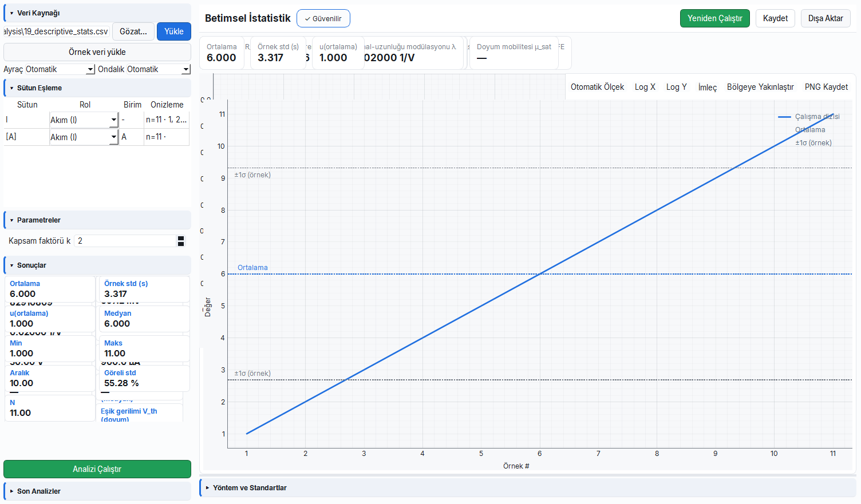
Task: Expand the Yöntem ve Standartlar section
Action: tap(528, 487)
